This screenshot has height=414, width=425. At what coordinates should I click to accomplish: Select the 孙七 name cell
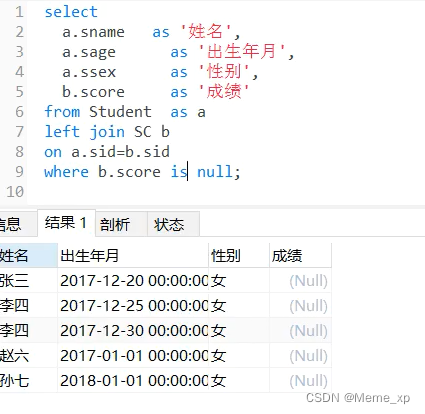click(28, 380)
